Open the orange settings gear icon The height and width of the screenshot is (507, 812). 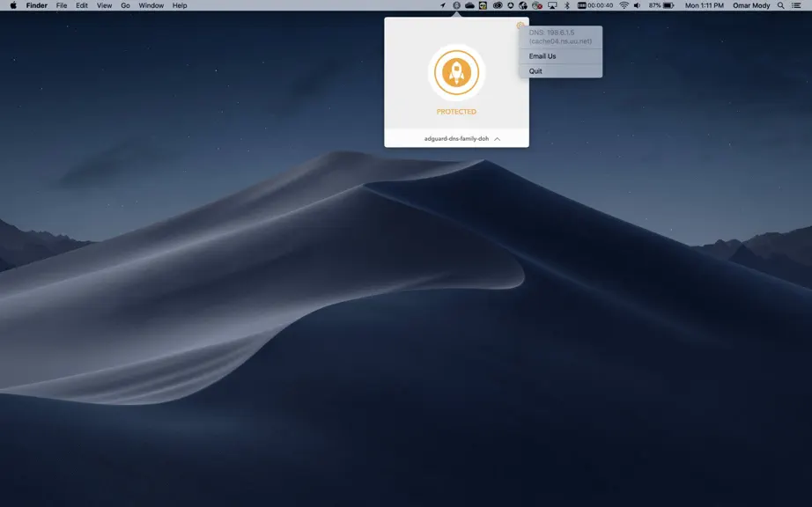coord(520,26)
